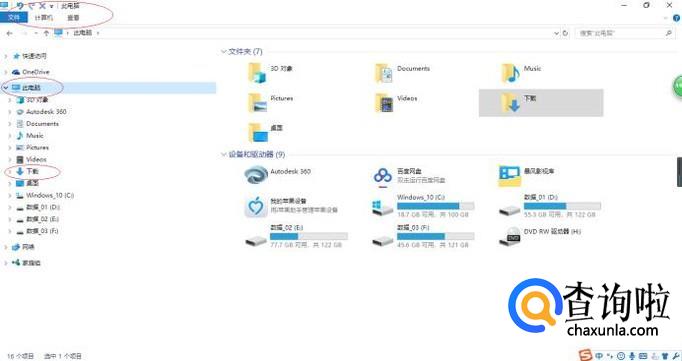Image resolution: width=682 pixels, height=361 pixels.
Task: Expand the OneDrive tree node
Action: (6, 72)
